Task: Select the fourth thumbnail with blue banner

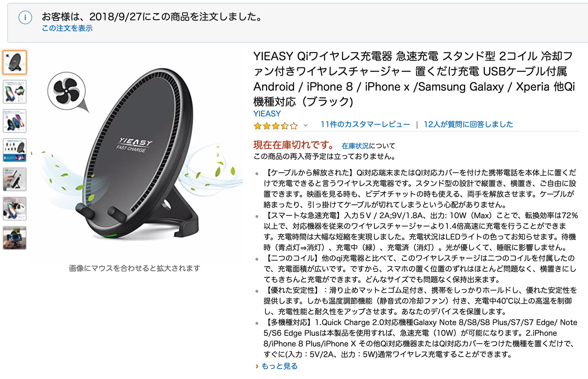Action: pos(15,150)
